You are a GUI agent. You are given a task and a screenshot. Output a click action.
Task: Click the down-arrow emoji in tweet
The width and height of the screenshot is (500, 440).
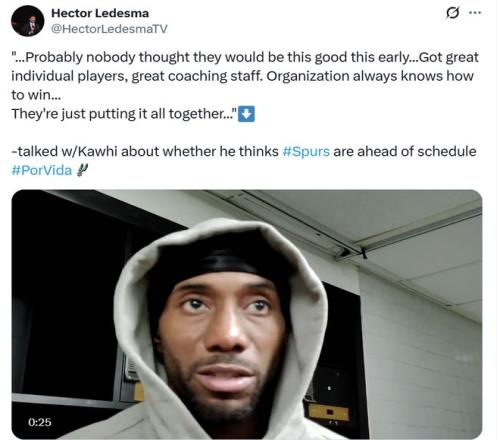click(246, 114)
